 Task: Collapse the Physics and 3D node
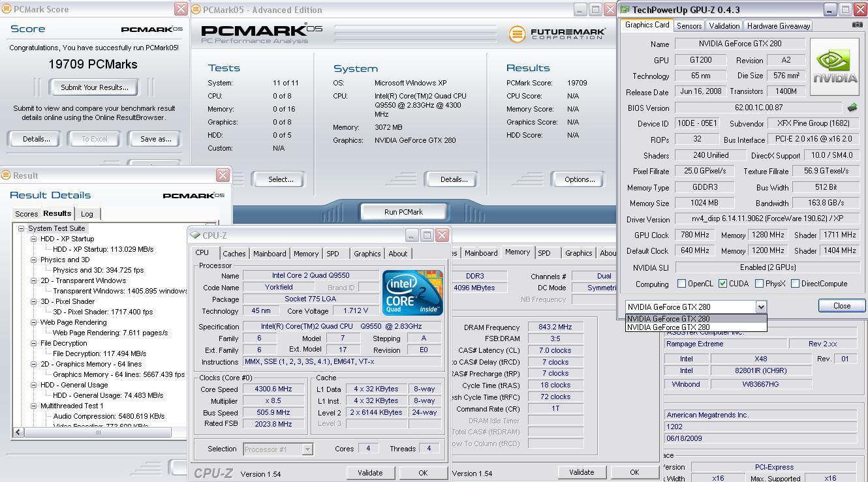(x=33, y=260)
